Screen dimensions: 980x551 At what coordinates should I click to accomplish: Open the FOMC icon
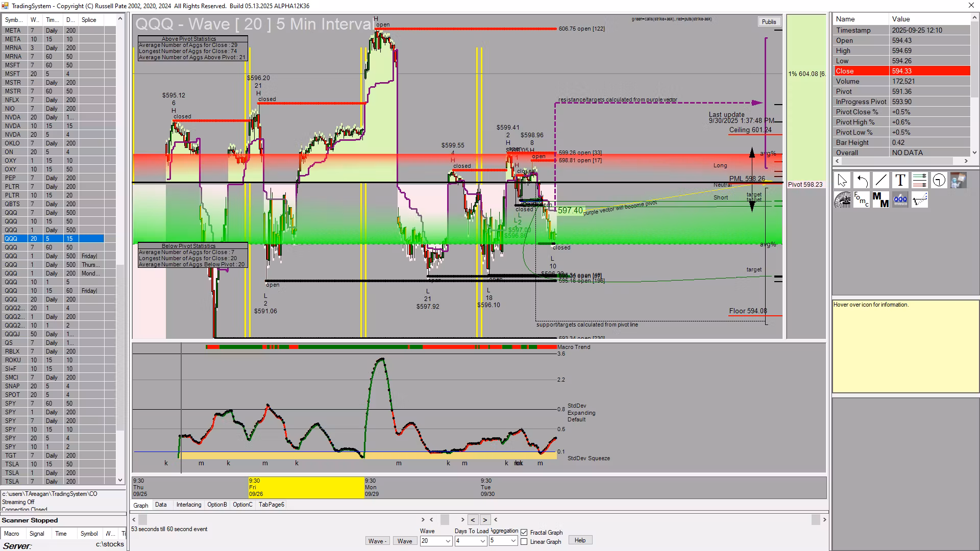[x=862, y=200]
